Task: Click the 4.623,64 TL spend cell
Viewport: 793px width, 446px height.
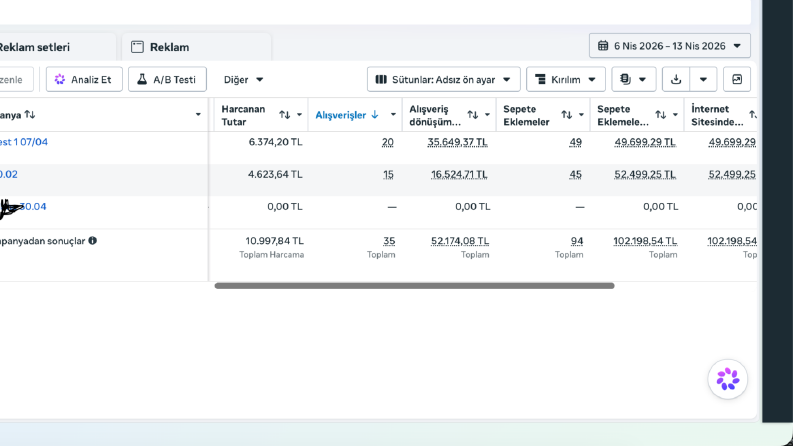Action: (x=275, y=174)
